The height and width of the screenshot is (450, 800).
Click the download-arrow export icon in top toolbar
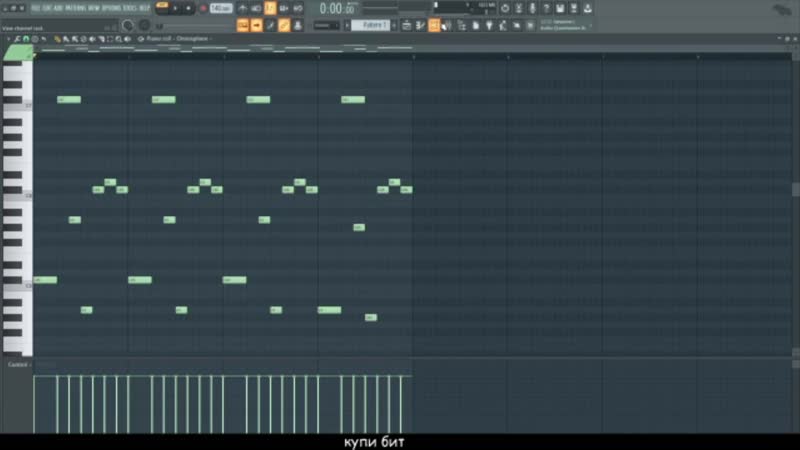click(587, 8)
